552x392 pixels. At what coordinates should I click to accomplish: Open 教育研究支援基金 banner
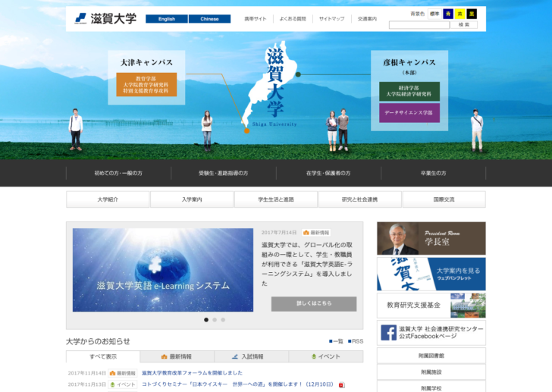[431, 306]
